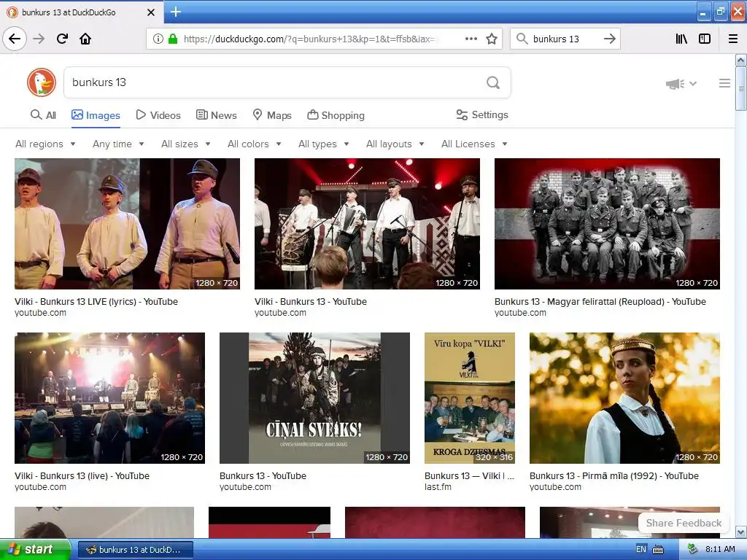Switch to the Shopping tab
The image size is (747, 560).
click(x=336, y=115)
